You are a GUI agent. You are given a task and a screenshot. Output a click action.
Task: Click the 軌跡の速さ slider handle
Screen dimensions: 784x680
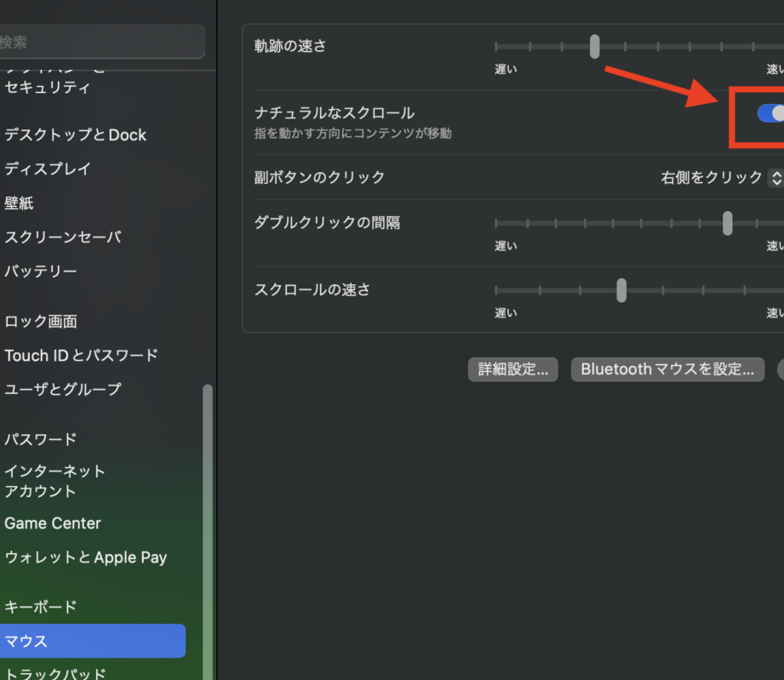[594, 47]
